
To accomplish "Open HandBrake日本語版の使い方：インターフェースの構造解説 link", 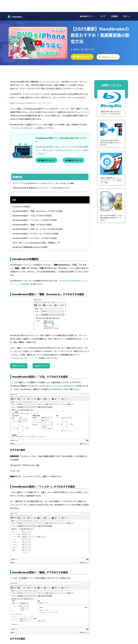I will point(49,282).
